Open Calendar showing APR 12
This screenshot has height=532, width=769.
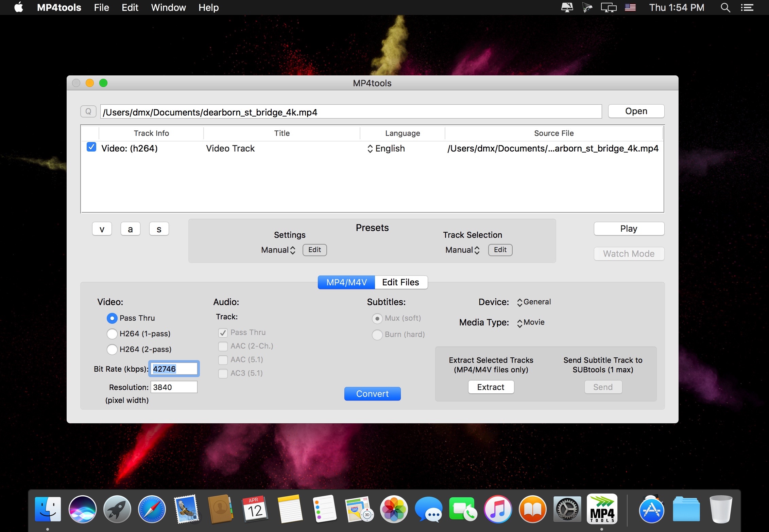click(x=255, y=509)
